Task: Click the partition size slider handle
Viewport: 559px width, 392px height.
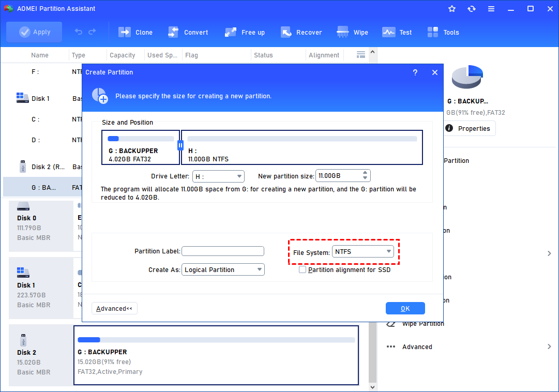Action: [180, 145]
